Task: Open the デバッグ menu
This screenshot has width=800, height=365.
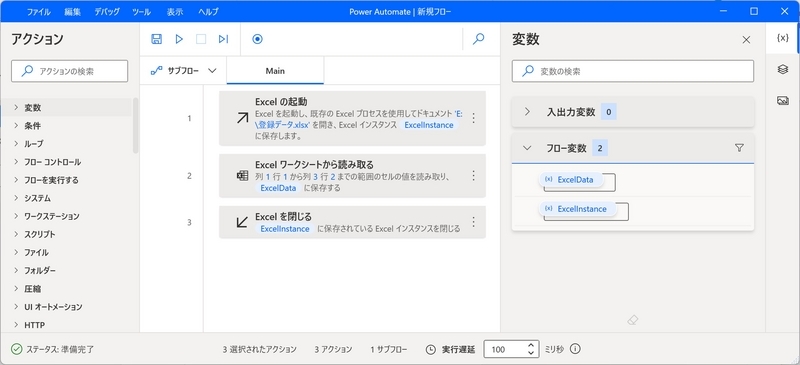Action: point(107,12)
